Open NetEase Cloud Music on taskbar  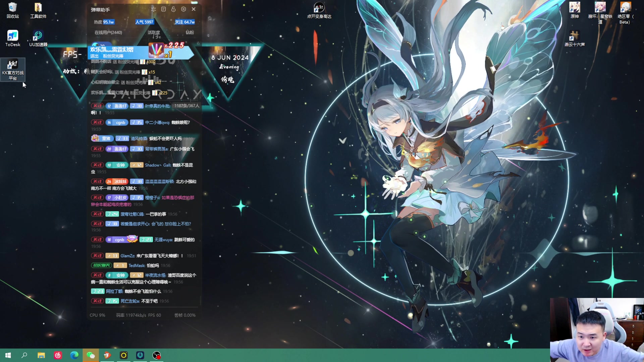point(58,355)
